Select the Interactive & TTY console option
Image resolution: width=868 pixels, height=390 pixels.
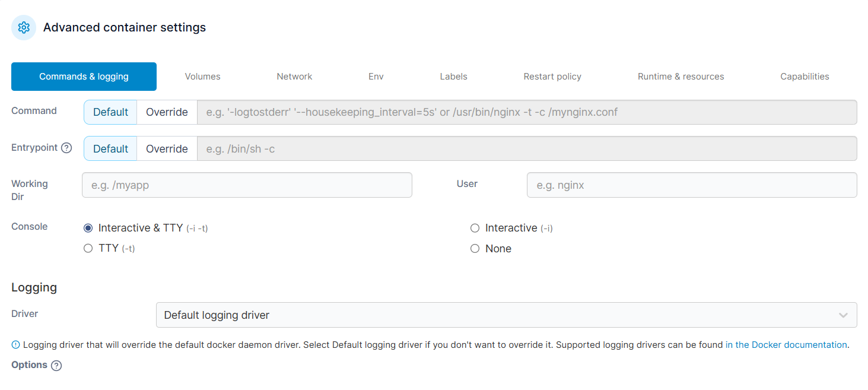[x=88, y=228]
